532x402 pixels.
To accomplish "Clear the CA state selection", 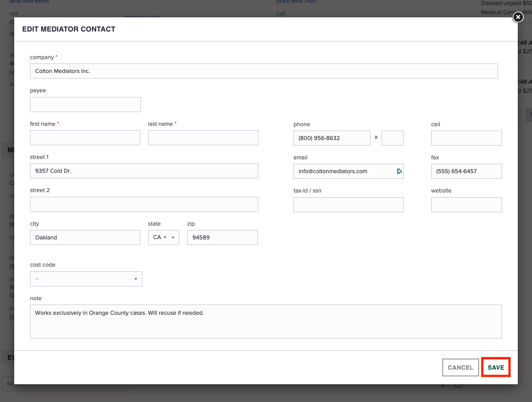I will 165,237.
